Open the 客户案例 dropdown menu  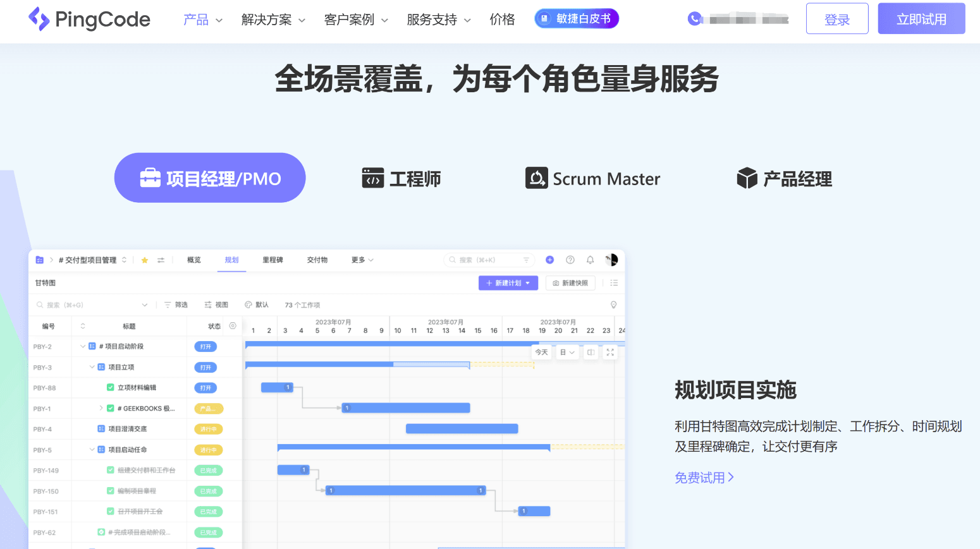coord(356,20)
